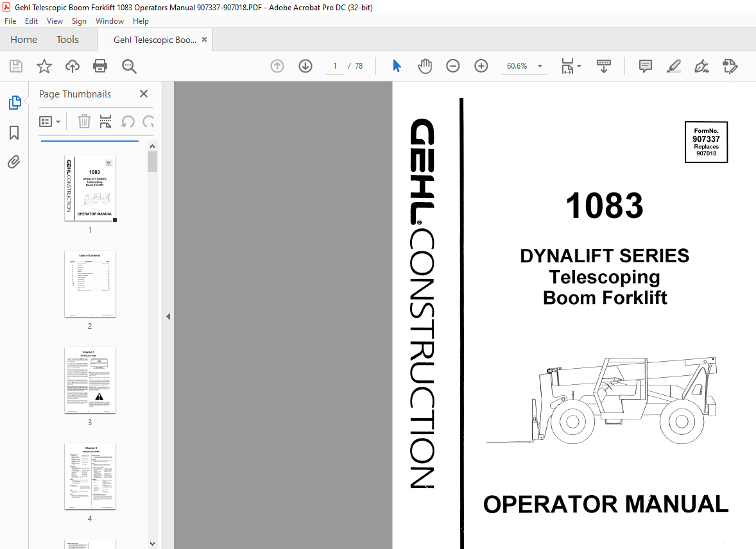Screen dimensions: 756x549
Task: Select page 3 Introduction thumbnail
Action: 90,380
